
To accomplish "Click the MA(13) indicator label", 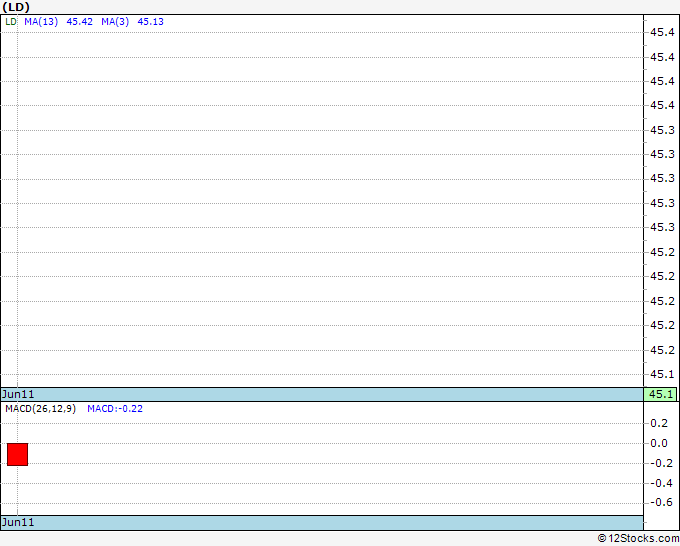I will coord(41,22).
